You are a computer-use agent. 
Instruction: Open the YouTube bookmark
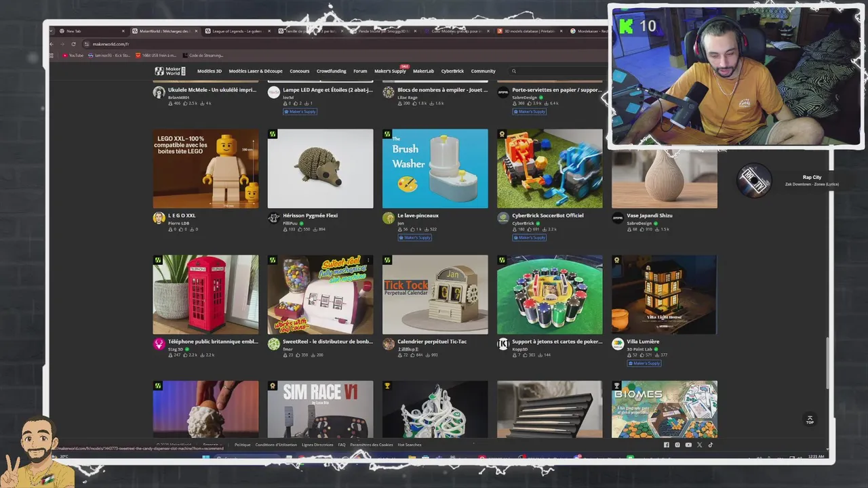click(x=72, y=56)
